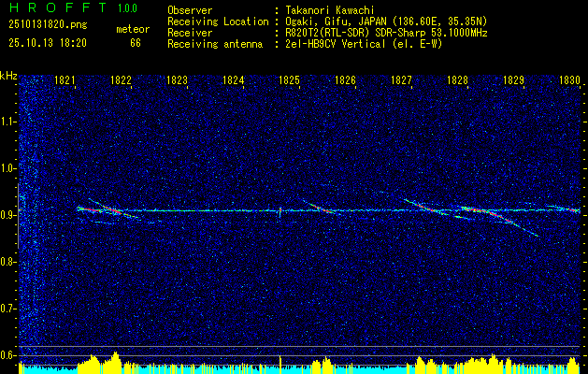Click the 1826 time marker
Image resolution: width=588 pixels, height=374 pixels.
[x=345, y=79]
